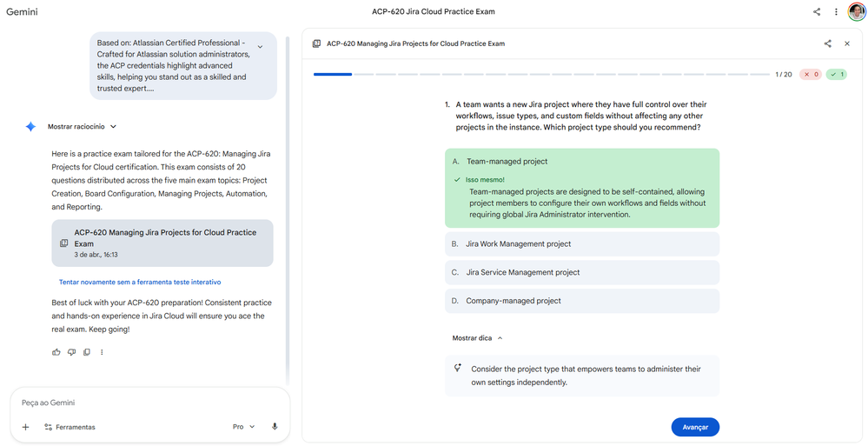Viewport: 868px width, 446px height.
Task: Open more options under the response
Action: click(102, 352)
